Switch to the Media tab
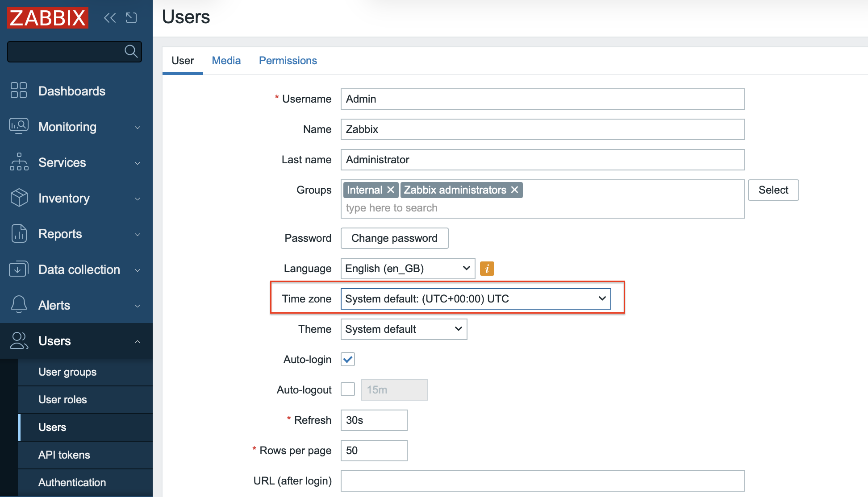This screenshot has height=497, width=868. pyautogui.click(x=226, y=61)
